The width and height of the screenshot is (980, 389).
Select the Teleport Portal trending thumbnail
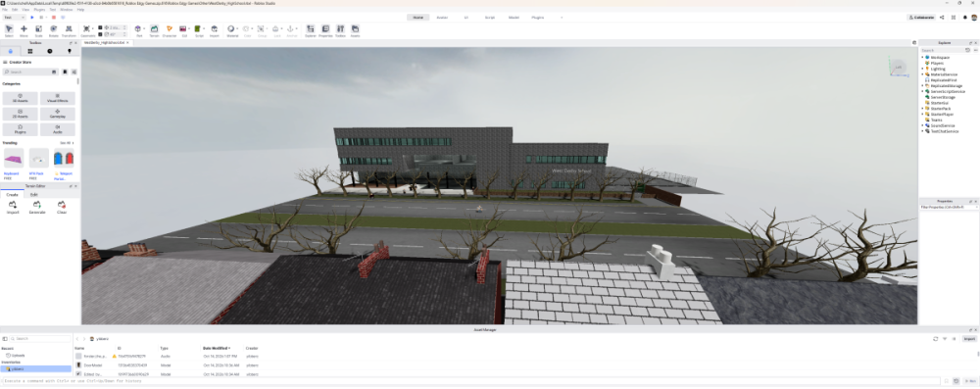click(x=63, y=158)
